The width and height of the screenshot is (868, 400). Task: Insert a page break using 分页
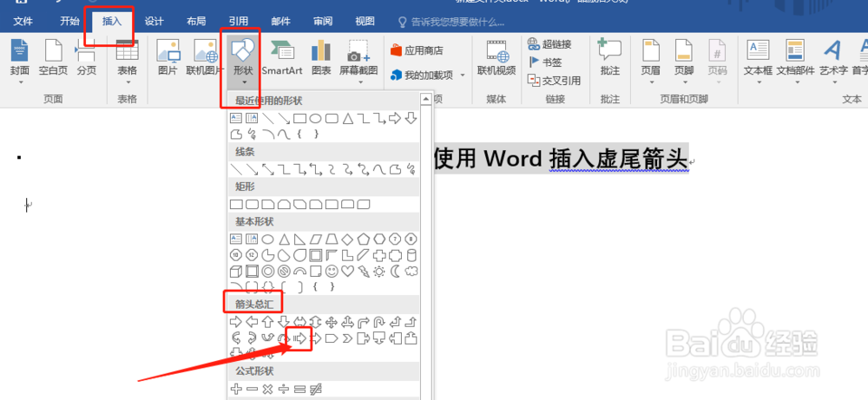(x=86, y=58)
